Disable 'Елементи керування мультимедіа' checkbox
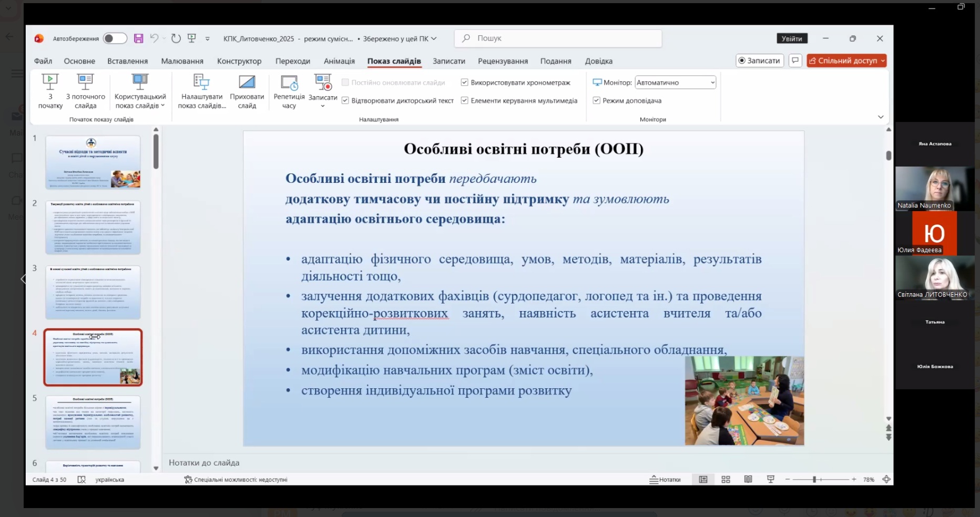This screenshot has width=980, height=517. coord(465,100)
